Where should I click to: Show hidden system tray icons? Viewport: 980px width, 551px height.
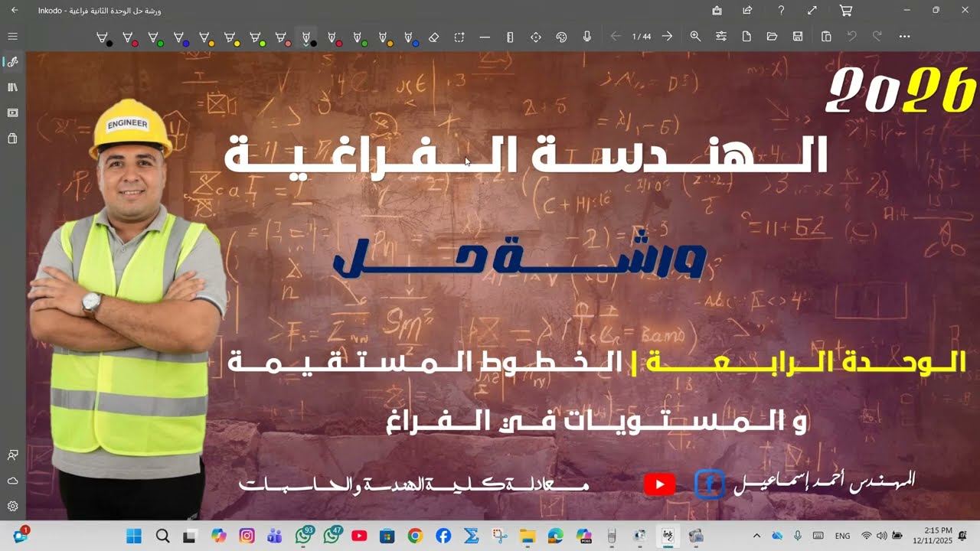coord(757,536)
